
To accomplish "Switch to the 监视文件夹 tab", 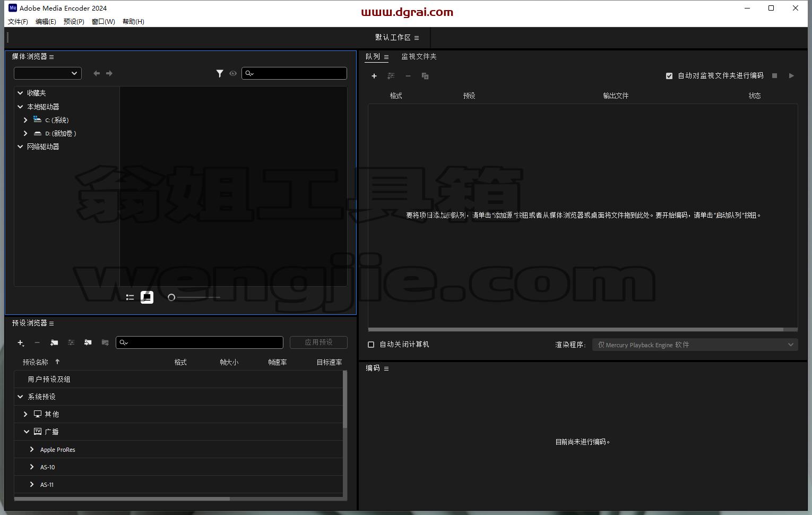I will 419,57.
